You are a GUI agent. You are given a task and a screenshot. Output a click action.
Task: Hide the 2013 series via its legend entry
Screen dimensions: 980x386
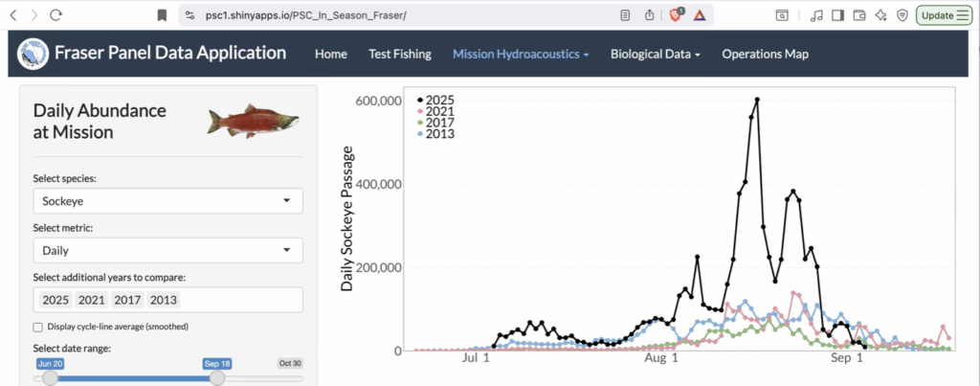[x=439, y=133]
